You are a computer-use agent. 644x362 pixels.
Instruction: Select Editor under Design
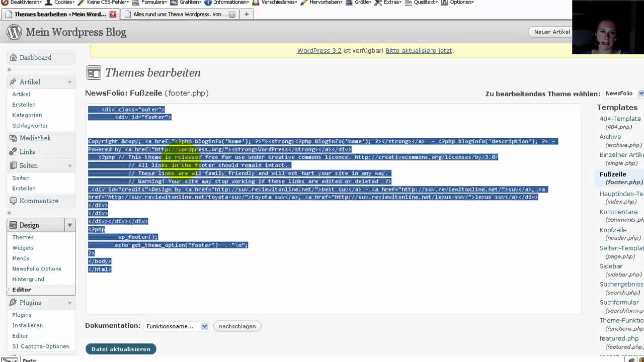pos(22,290)
